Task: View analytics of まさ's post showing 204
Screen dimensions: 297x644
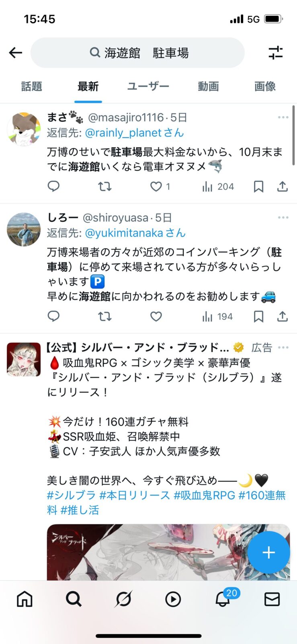Action: tap(218, 186)
